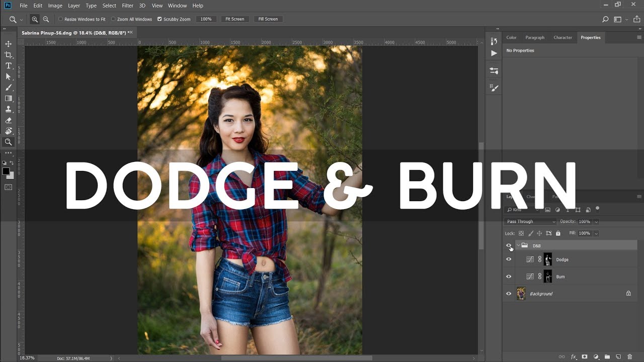Hide the D&B group visibility eye
644x362 pixels.
509,245
